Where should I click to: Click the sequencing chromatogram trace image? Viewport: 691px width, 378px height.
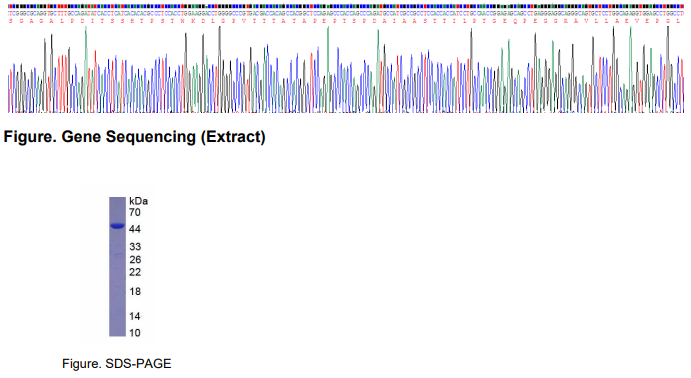(x=346, y=69)
